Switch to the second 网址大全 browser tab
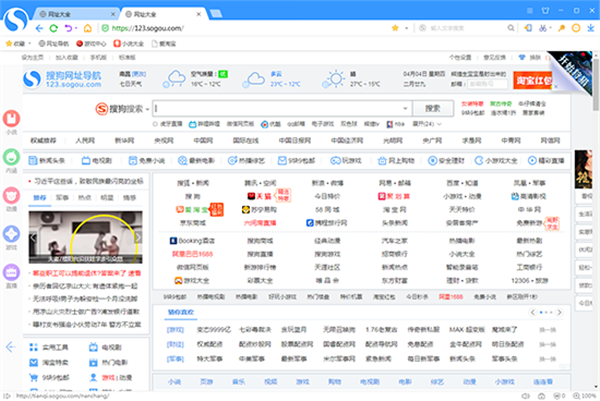Screen dimensions: 600x401 [x=155, y=8]
